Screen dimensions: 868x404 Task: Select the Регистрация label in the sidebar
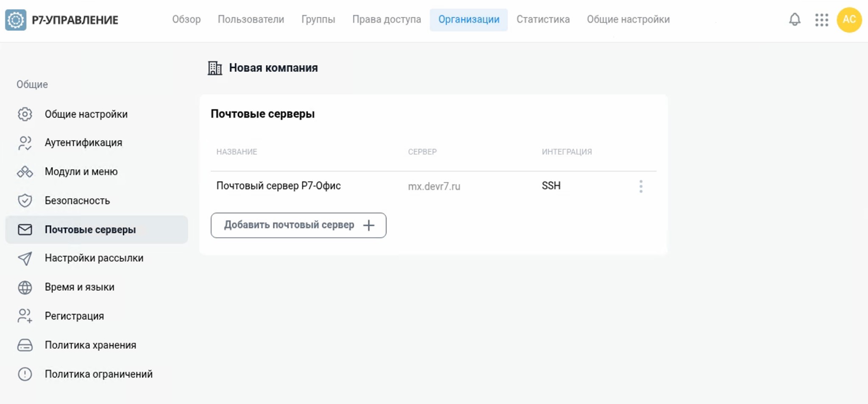[x=74, y=316]
